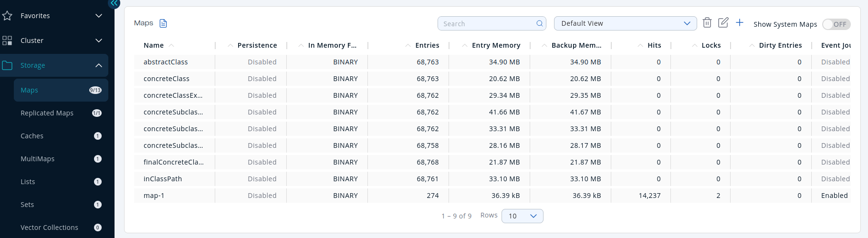Image resolution: width=868 pixels, height=238 pixels.
Task: Open the map-1 map entry
Action: (x=154, y=196)
